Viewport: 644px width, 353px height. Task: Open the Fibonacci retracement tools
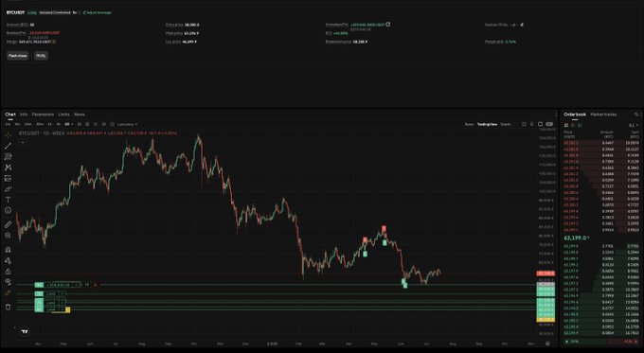(x=8, y=156)
